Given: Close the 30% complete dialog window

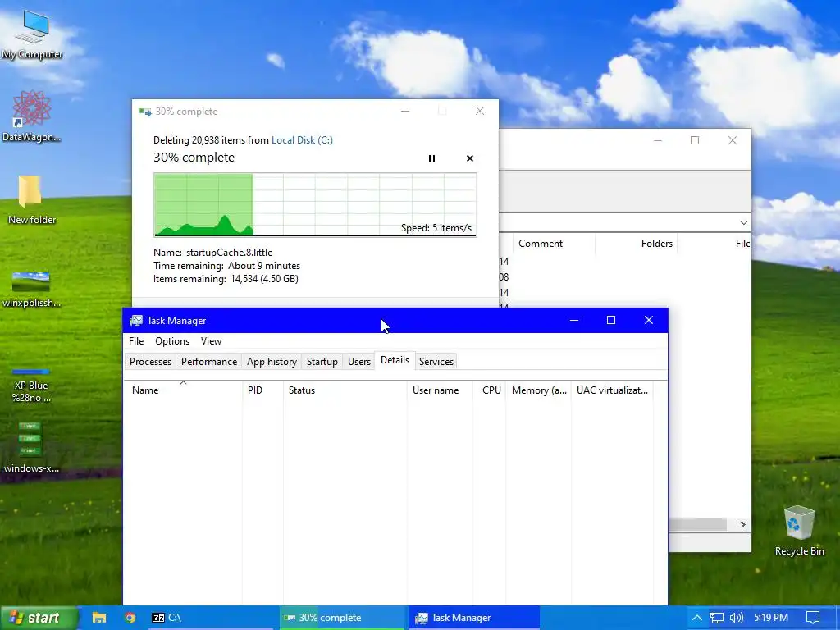Looking at the screenshot, I should pyautogui.click(x=480, y=111).
